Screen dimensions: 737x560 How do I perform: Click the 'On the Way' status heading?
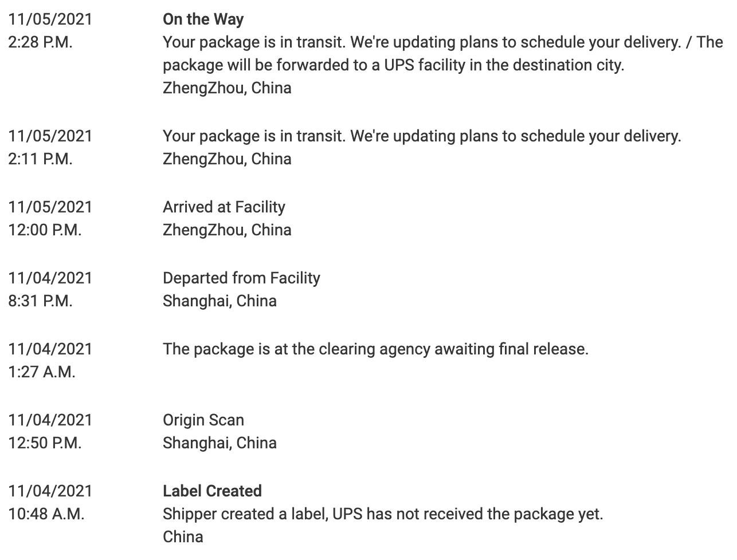click(x=203, y=19)
